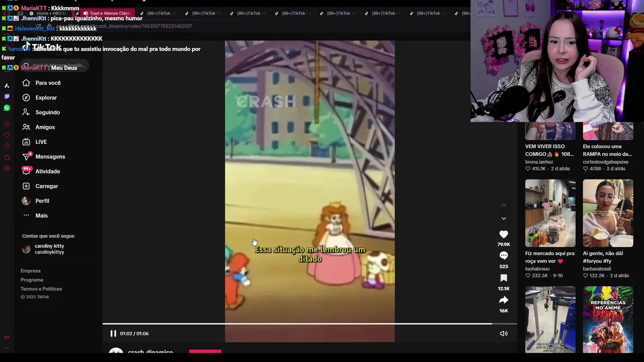The height and width of the screenshot is (362, 644).
Task: Open Carregar upload option
Action: [x=40, y=186]
